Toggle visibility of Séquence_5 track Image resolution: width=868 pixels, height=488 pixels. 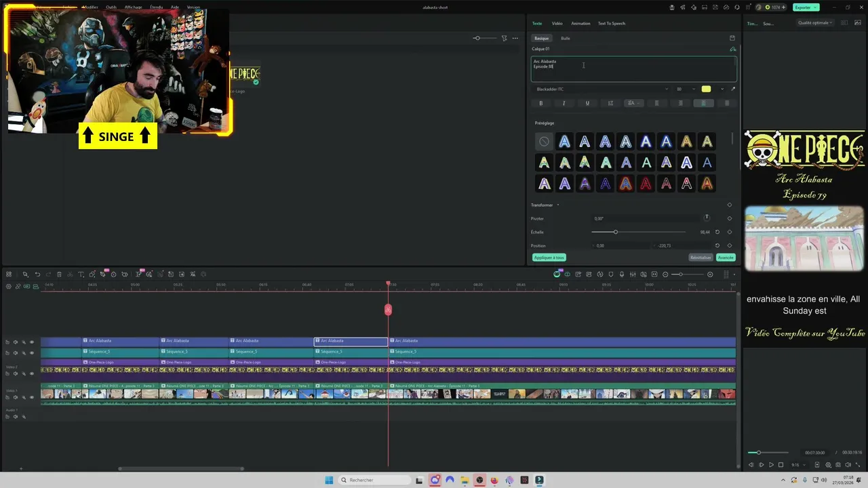click(31, 352)
